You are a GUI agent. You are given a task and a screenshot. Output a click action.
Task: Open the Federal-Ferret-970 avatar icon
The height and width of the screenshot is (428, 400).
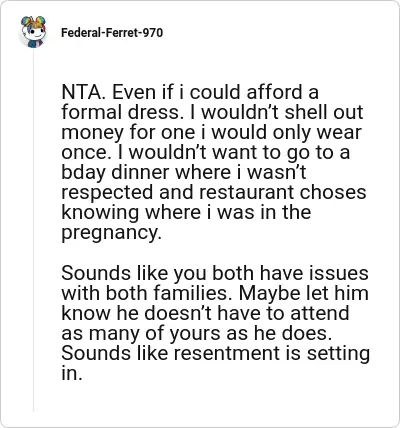coord(33,32)
